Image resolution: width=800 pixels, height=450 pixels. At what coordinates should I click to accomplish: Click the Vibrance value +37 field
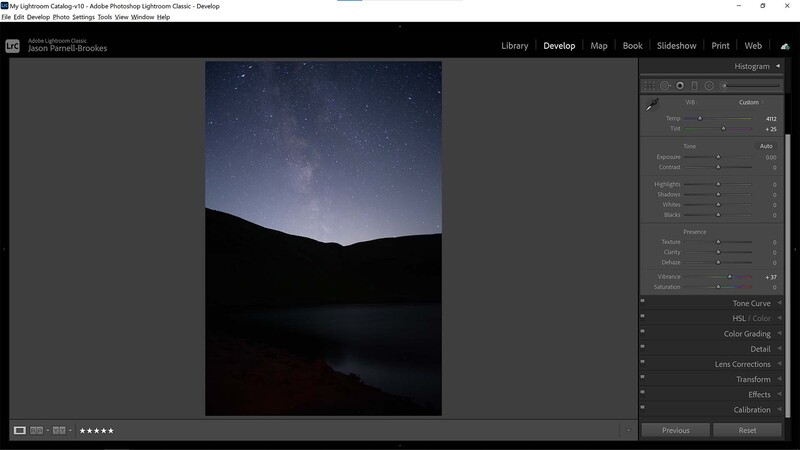point(771,277)
